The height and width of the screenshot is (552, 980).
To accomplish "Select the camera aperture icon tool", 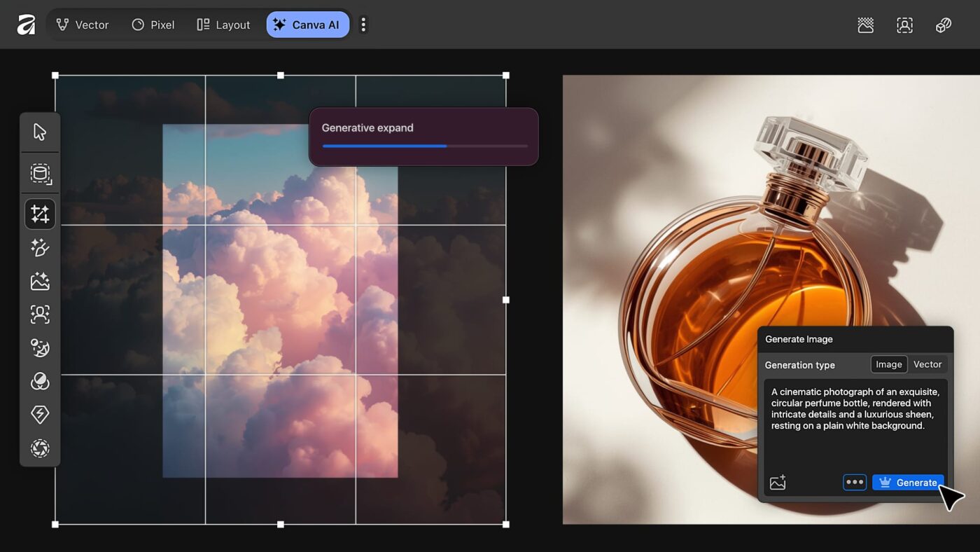I will point(40,448).
